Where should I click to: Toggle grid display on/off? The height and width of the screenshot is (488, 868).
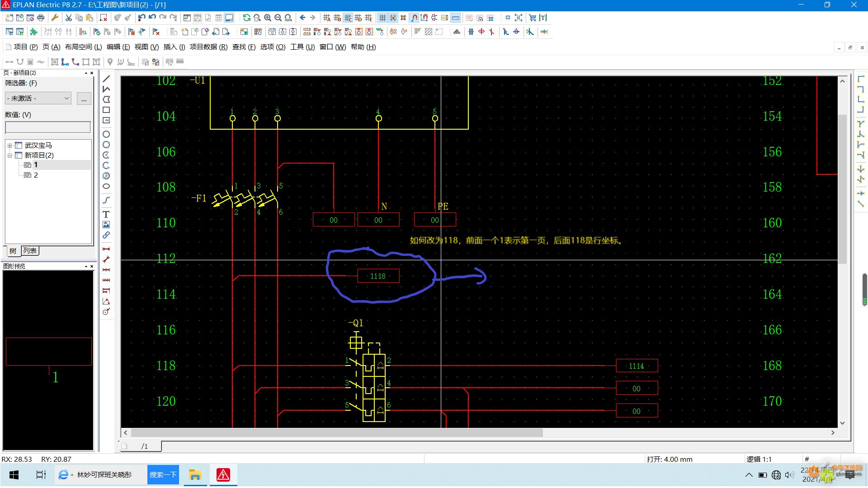pyautogui.click(x=382, y=18)
